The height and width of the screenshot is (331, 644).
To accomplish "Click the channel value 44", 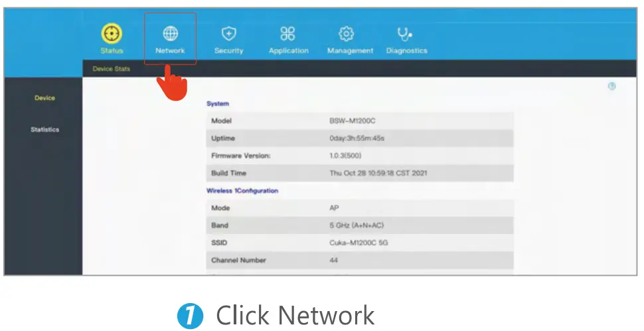I will click(333, 261).
